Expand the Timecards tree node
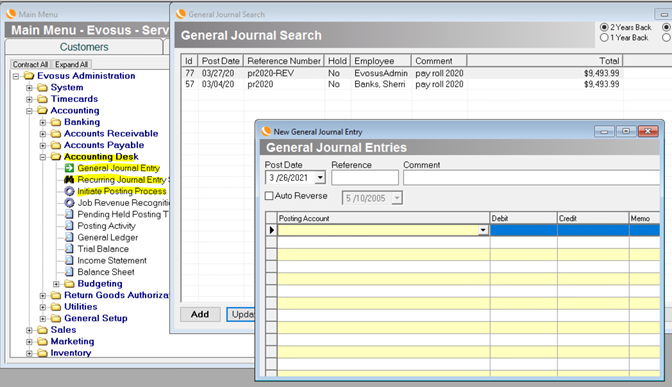 pyautogui.click(x=29, y=99)
